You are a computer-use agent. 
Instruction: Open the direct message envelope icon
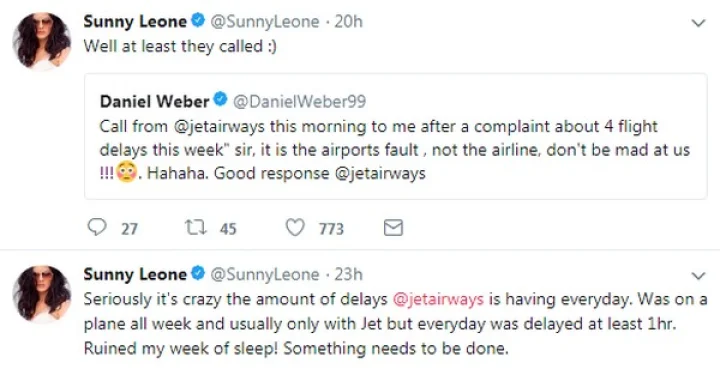tap(394, 228)
